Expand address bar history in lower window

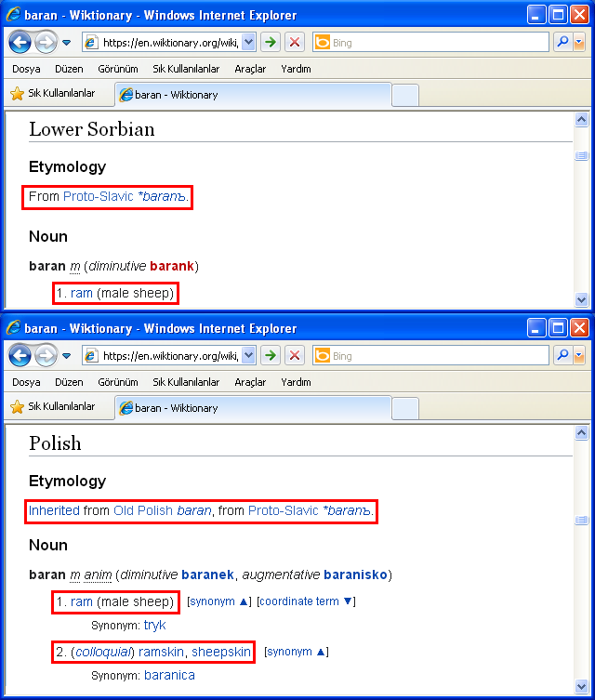pos(248,356)
